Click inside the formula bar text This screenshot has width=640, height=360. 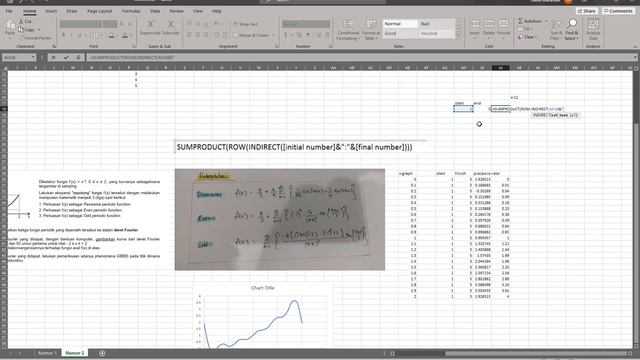tap(359, 58)
